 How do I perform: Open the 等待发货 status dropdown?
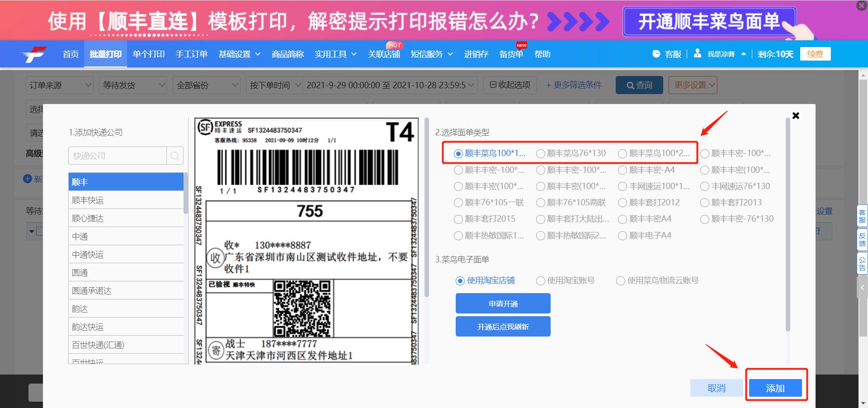(133, 85)
